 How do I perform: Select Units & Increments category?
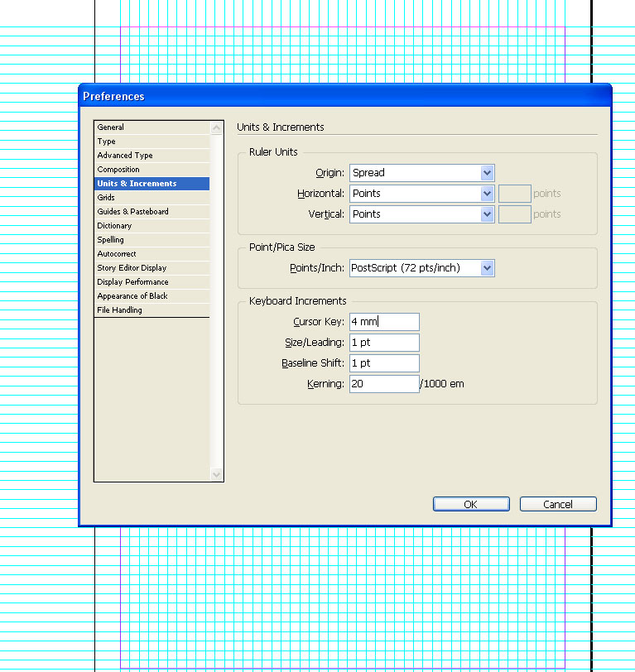pyautogui.click(x=152, y=184)
